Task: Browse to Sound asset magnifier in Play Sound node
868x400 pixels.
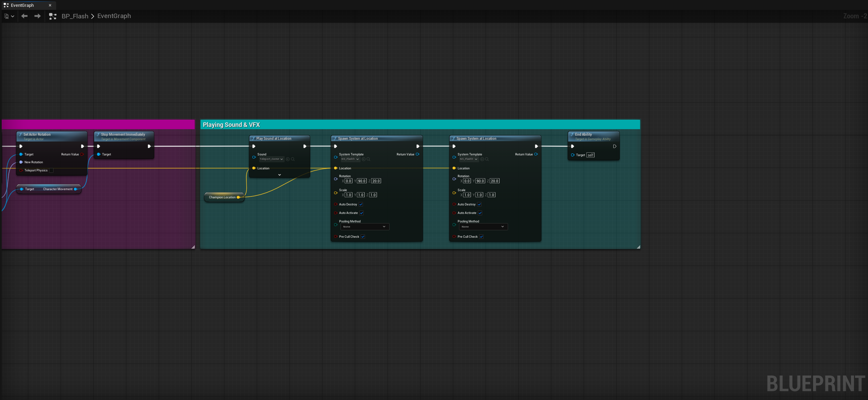Action: pyautogui.click(x=293, y=159)
